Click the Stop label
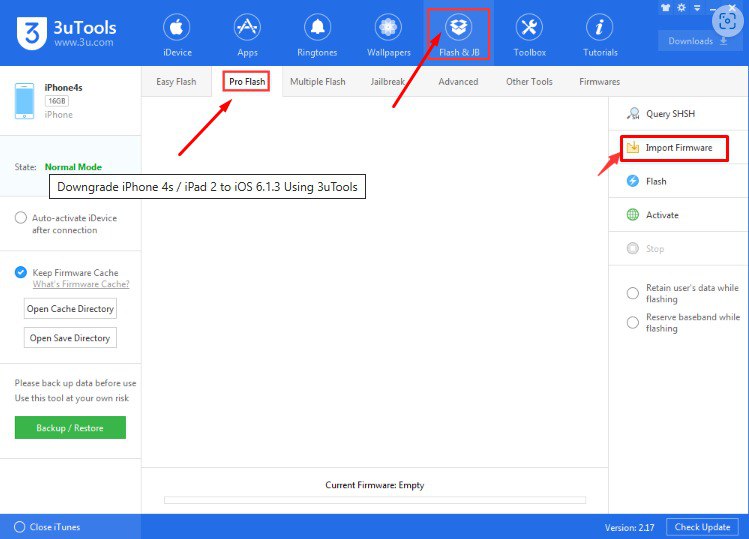Image resolution: width=749 pixels, height=539 pixels. tap(655, 249)
